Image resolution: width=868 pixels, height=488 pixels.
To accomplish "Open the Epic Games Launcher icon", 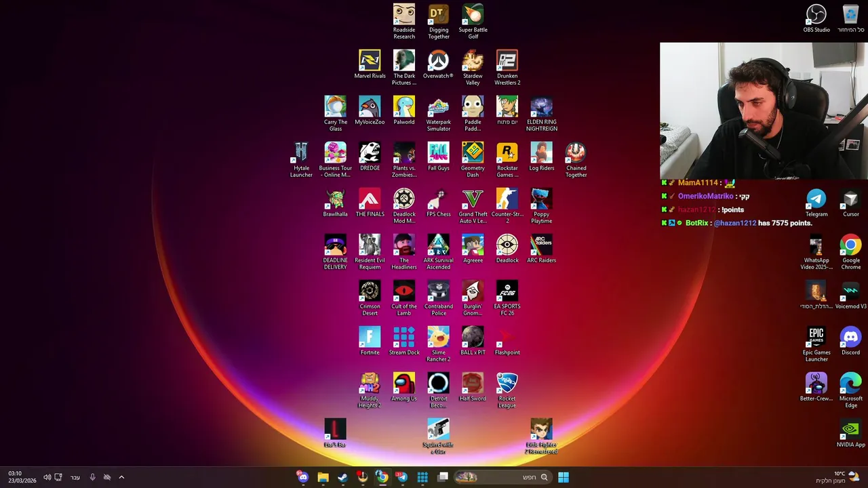I will pos(816,344).
